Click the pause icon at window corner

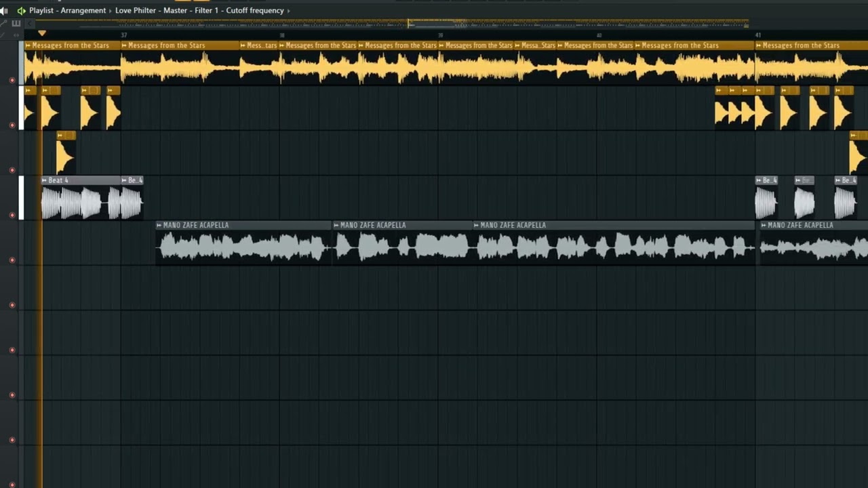click(4, 11)
